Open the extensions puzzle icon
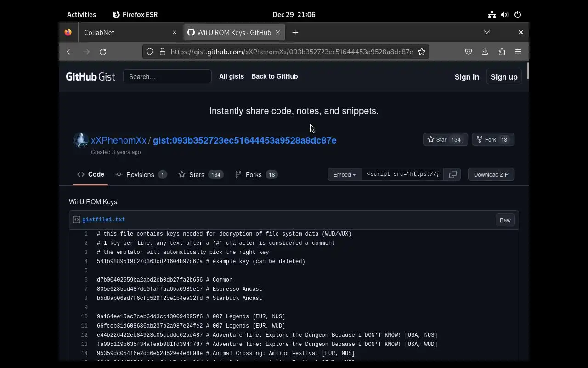Screen dimensions: 588x368 click(x=502, y=52)
